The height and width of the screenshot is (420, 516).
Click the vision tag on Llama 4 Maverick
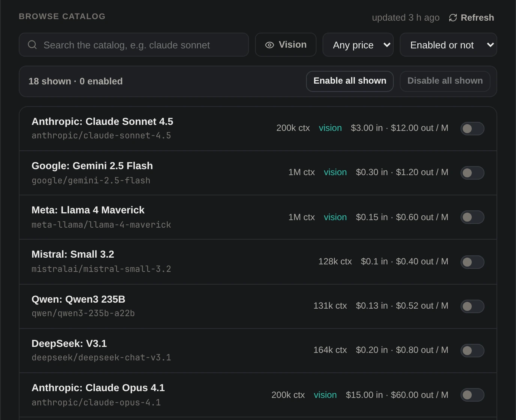click(x=335, y=217)
